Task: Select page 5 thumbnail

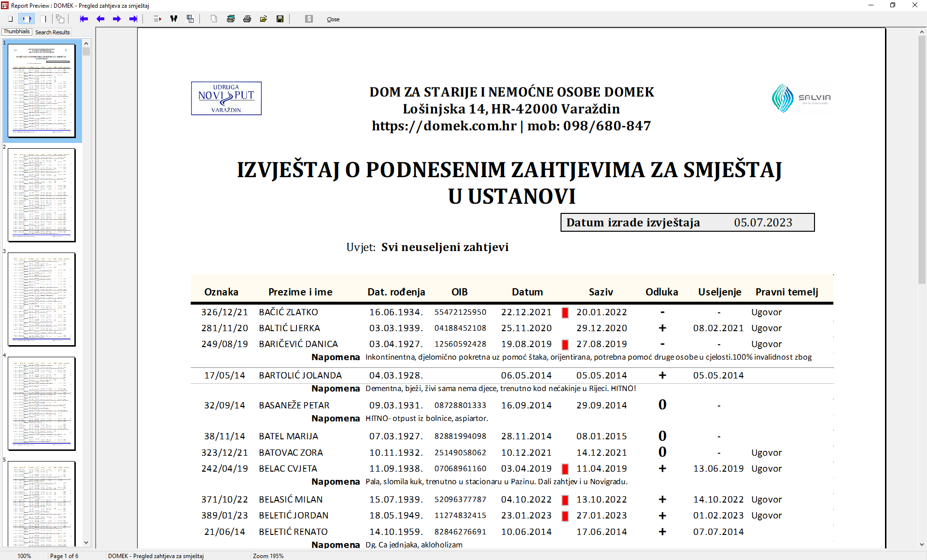Action: 42,504
